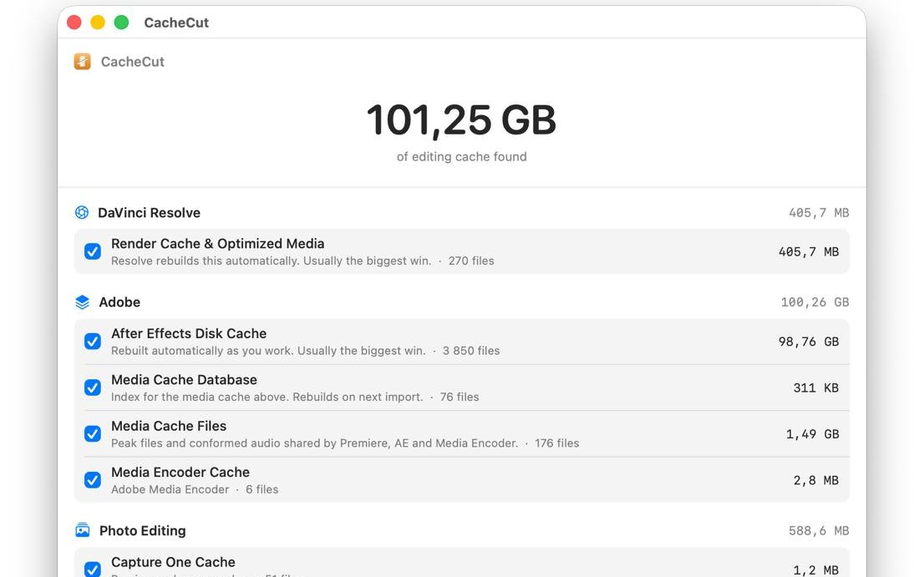Click the Adobe total 100,26 GB
Image resolution: width=924 pixels, height=577 pixels.
coord(815,302)
